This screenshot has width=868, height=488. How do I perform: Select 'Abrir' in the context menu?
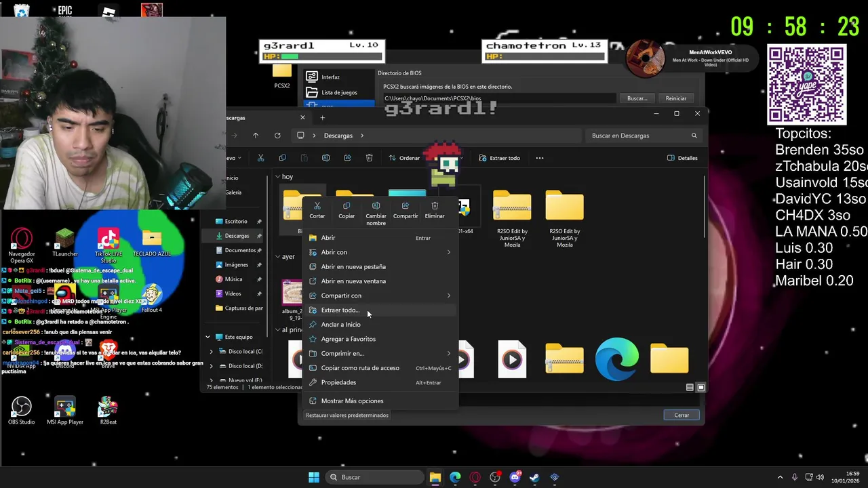click(x=380, y=238)
